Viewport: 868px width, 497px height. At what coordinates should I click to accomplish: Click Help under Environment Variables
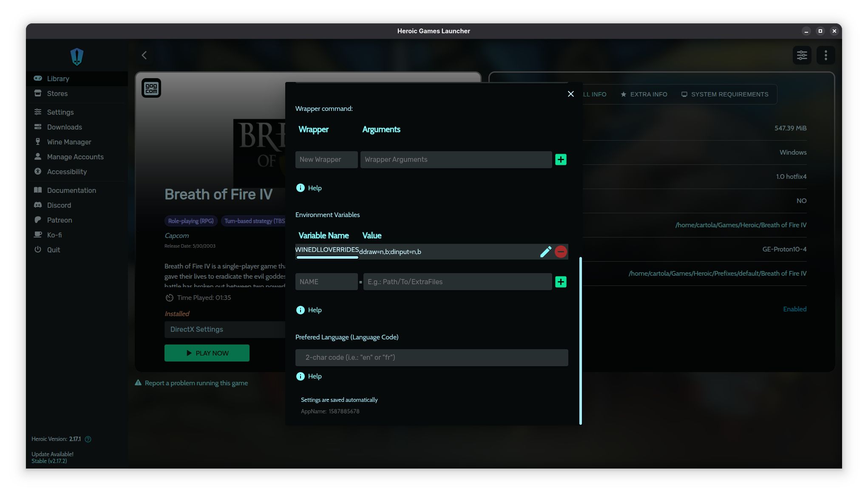tap(309, 310)
